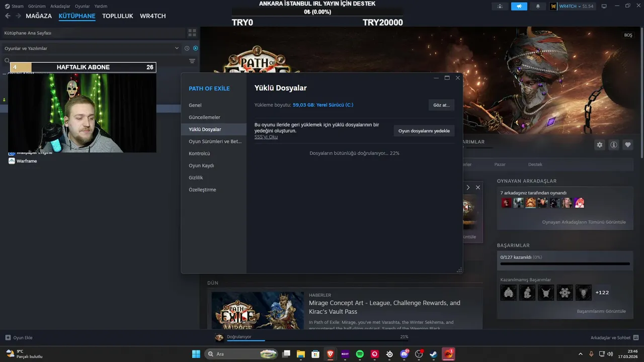Open Pazar tab on game page
The height and width of the screenshot is (362, 644).
500,164
